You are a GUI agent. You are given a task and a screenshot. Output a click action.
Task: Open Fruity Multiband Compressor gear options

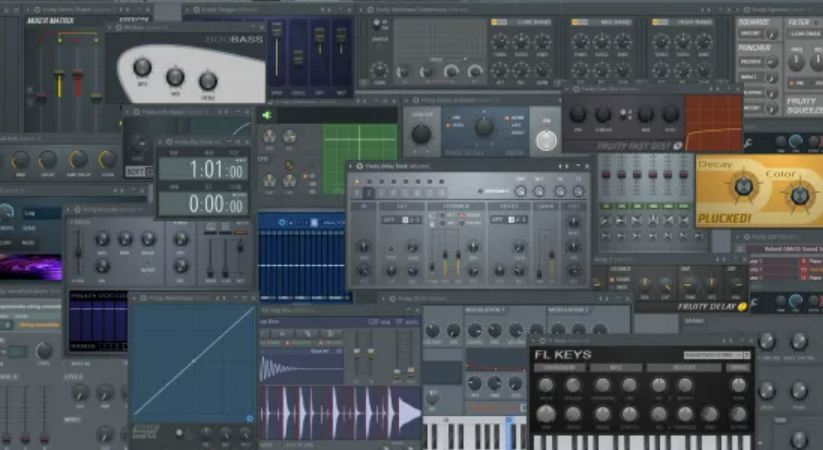tap(371, 9)
